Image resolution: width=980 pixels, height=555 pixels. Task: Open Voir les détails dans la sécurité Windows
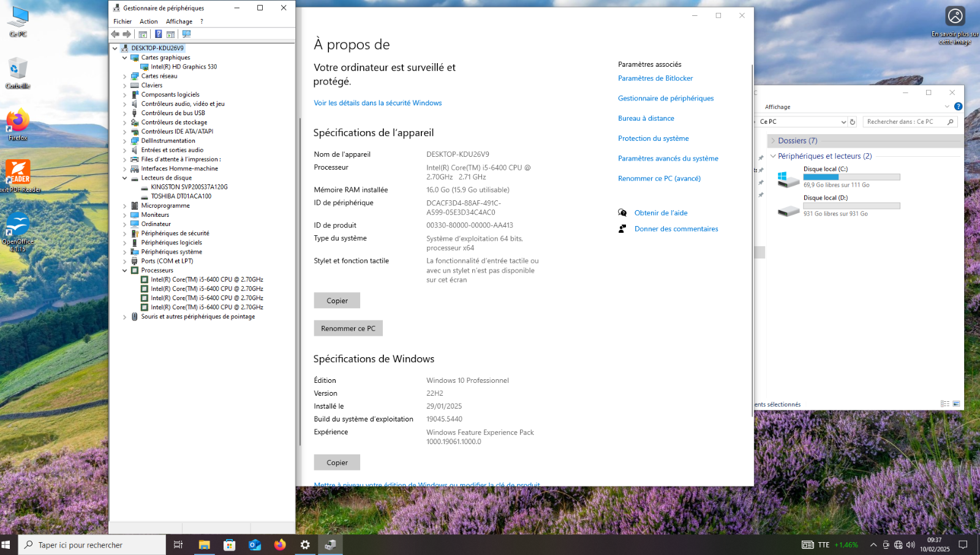(x=378, y=103)
